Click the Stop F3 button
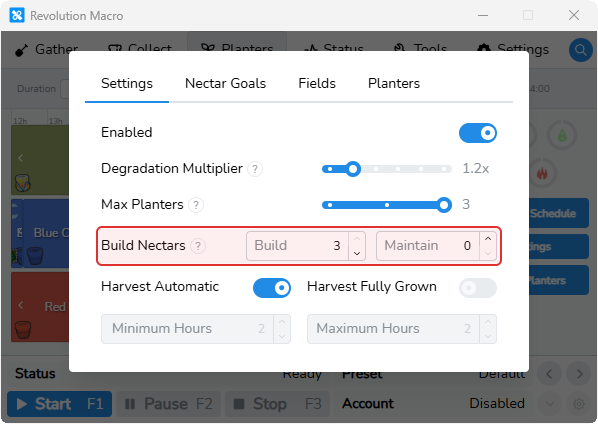The height and width of the screenshot is (424, 598). [278, 404]
